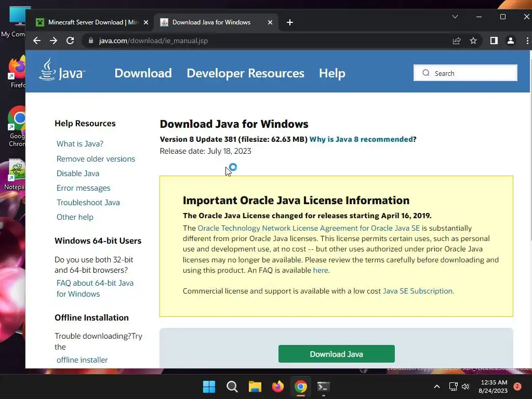The height and width of the screenshot is (399, 532).
Task: Open Oracle Technology Network License Agreement link
Action: tap(309, 228)
